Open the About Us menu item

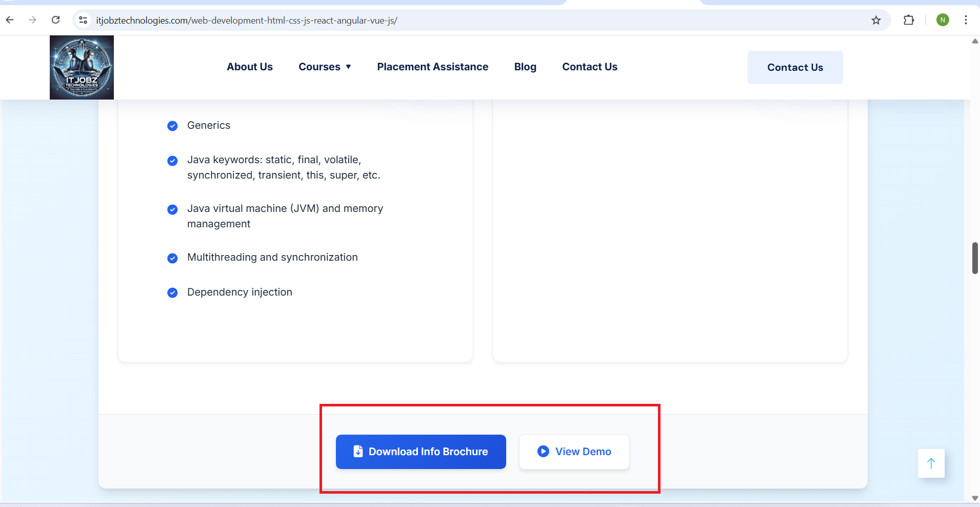(250, 67)
